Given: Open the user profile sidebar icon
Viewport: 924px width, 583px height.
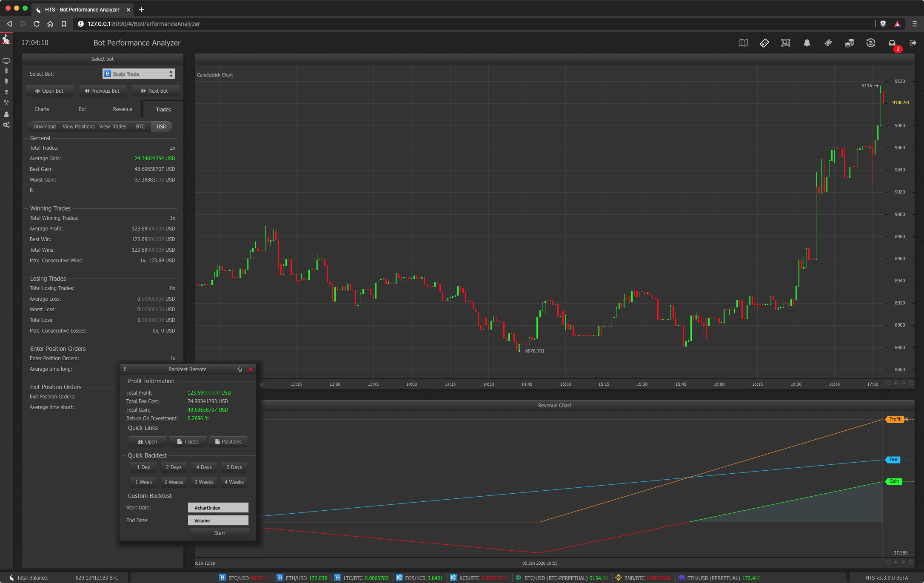Looking at the screenshot, I should (6, 114).
